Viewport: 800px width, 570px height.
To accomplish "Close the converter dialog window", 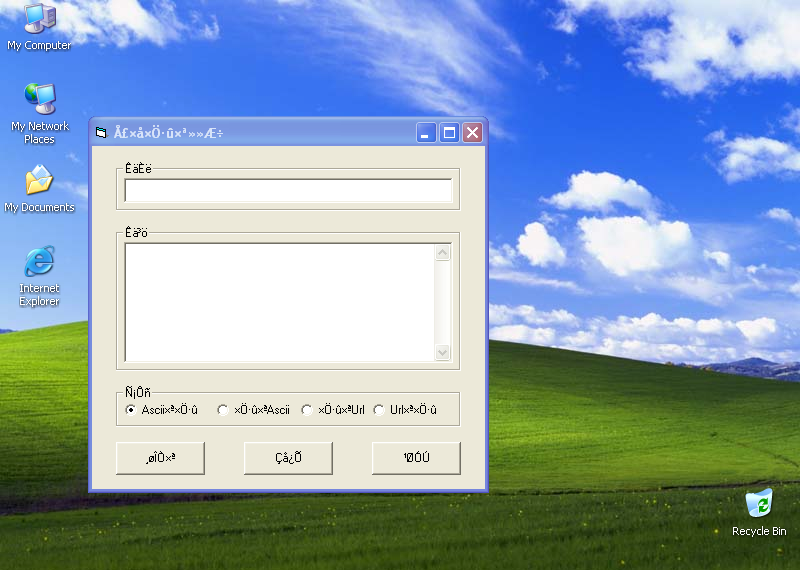I will [x=473, y=133].
